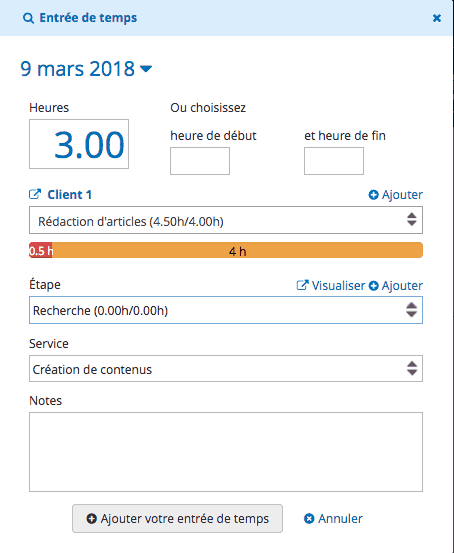
Task: Click Ajouter votre entrée de temps button
Action: pyautogui.click(x=177, y=518)
